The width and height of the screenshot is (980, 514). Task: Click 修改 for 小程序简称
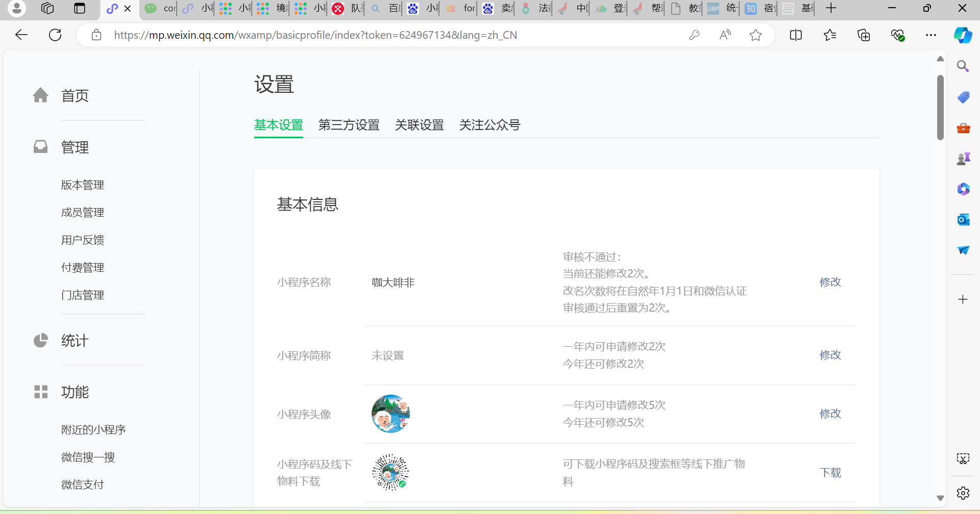tap(830, 355)
